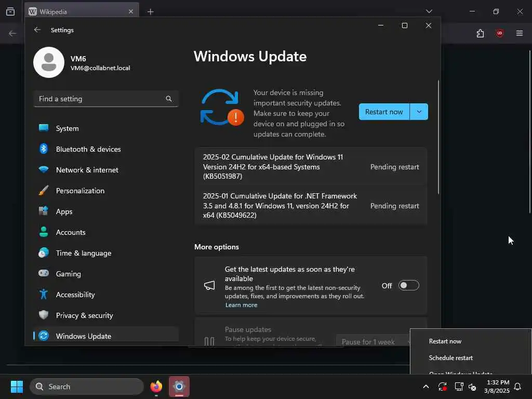Open Firefox from the taskbar

(156, 387)
